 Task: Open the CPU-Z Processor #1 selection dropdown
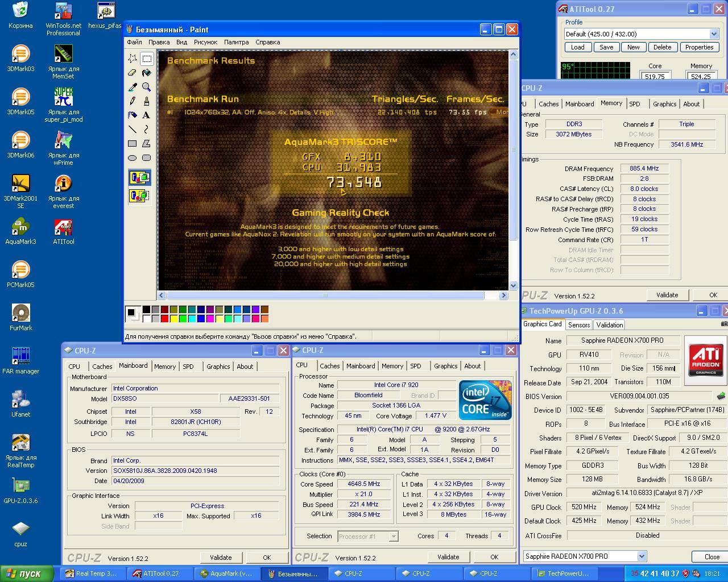(393, 536)
